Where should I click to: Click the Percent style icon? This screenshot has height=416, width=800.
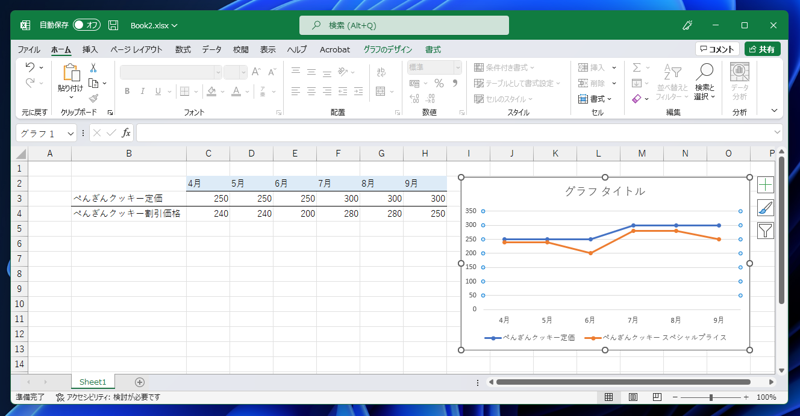tap(439, 83)
